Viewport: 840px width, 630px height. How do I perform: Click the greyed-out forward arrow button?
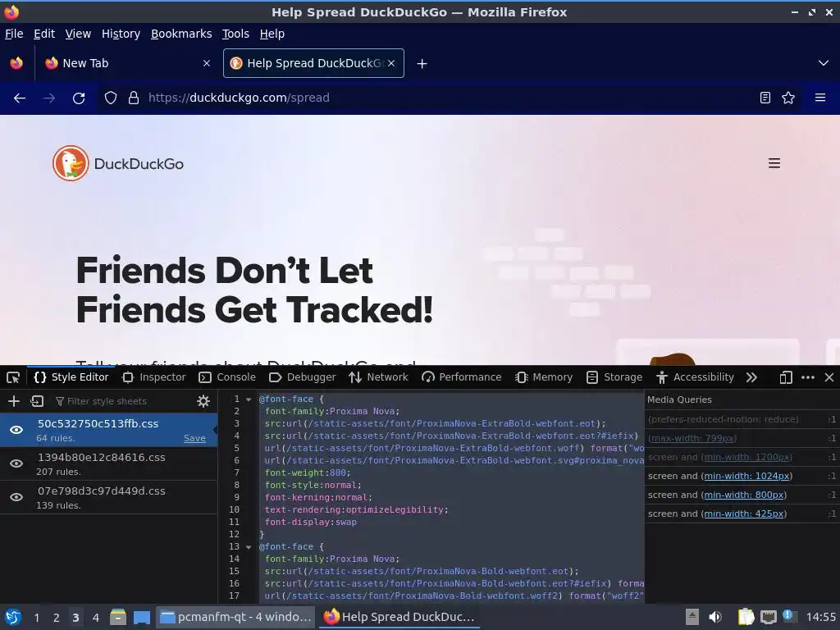click(x=49, y=98)
